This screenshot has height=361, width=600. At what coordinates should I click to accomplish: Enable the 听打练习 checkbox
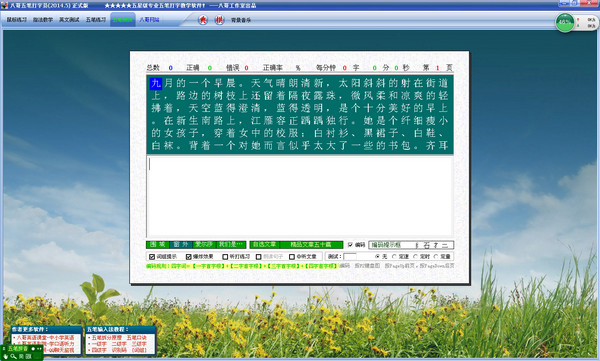(225, 256)
